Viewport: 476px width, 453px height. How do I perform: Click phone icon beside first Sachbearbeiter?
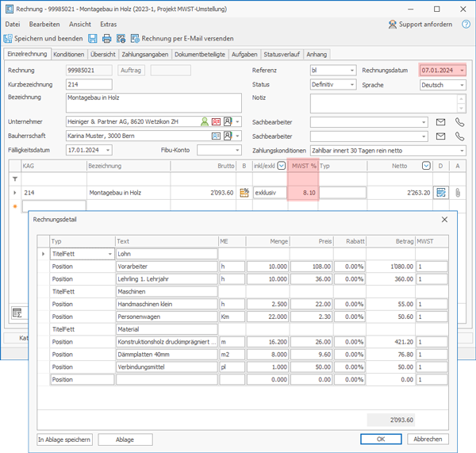click(459, 122)
